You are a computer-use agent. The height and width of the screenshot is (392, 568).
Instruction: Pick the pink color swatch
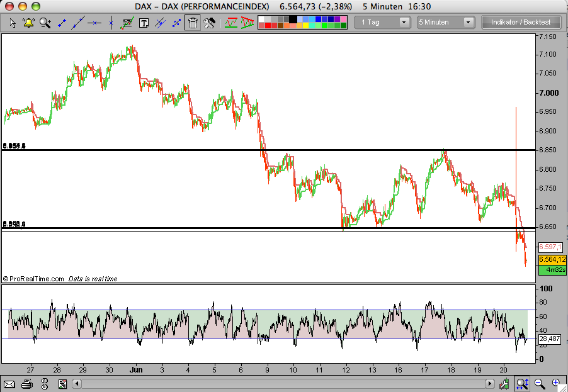343,19
